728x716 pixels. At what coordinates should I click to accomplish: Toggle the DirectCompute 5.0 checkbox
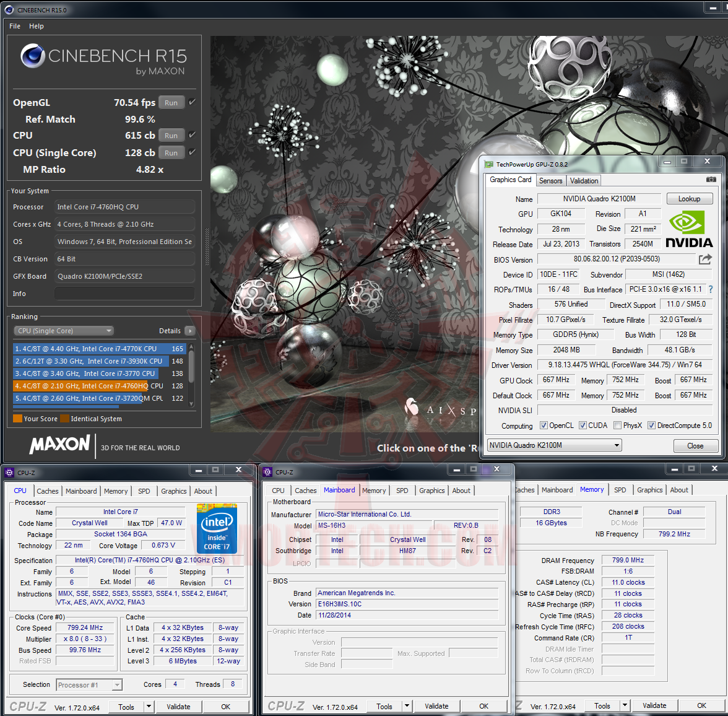pyautogui.click(x=652, y=425)
